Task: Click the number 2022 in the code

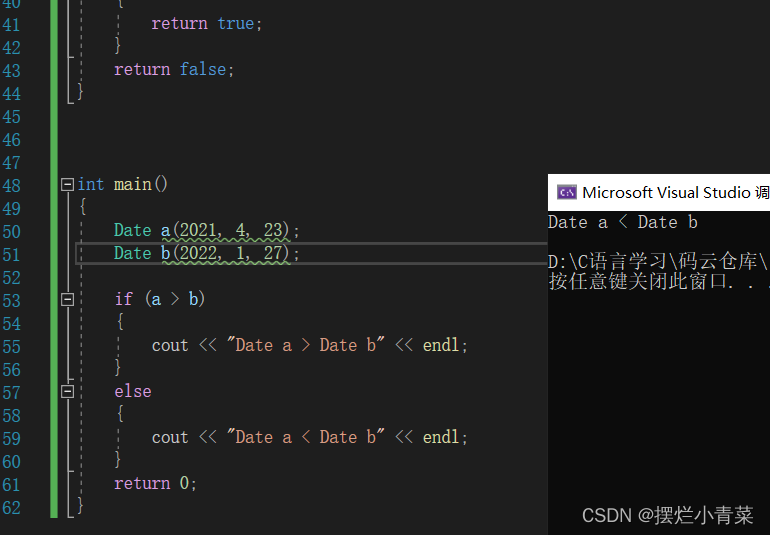Action: pos(197,253)
